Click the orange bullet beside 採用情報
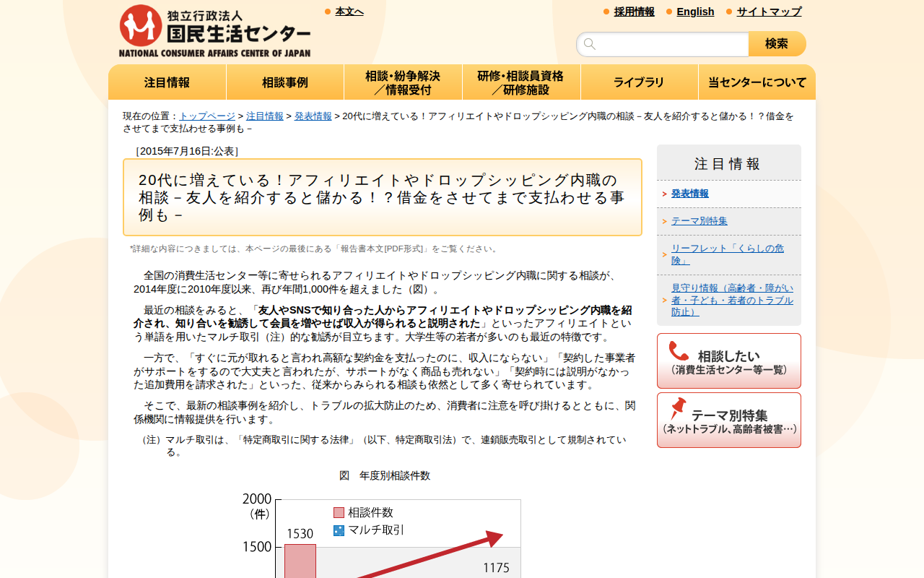Screen dimensions: 924x578 (606, 12)
